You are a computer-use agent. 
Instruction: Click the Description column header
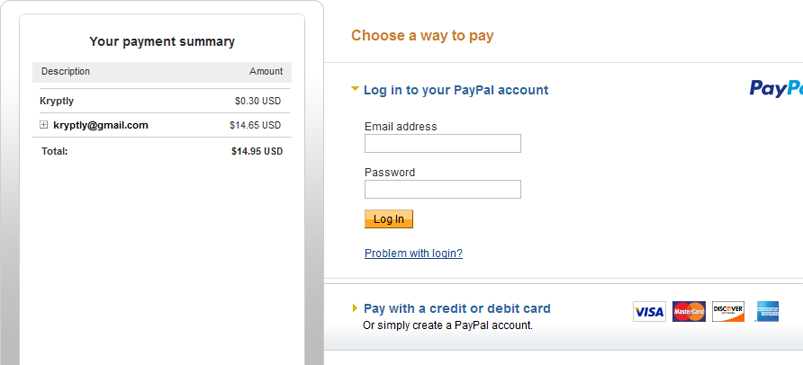(x=66, y=71)
